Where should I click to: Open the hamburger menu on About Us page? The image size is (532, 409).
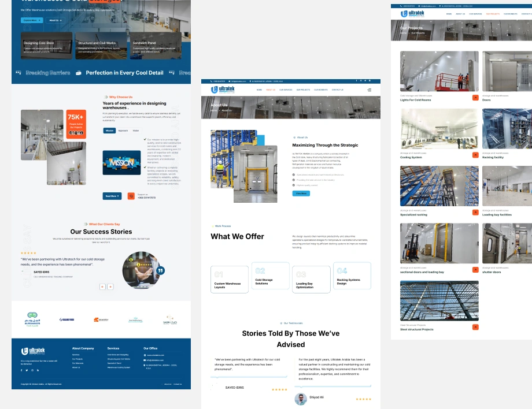tap(370, 90)
